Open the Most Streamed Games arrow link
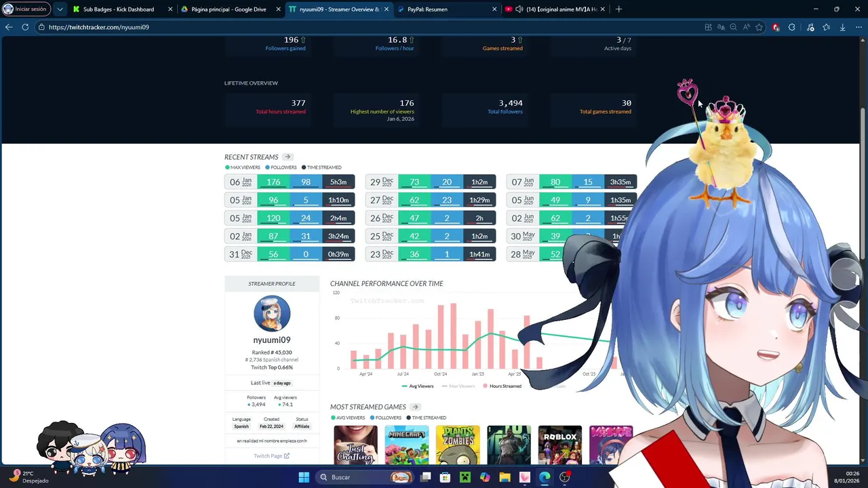The width and height of the screenshot is (868, 488). point(416,407)
